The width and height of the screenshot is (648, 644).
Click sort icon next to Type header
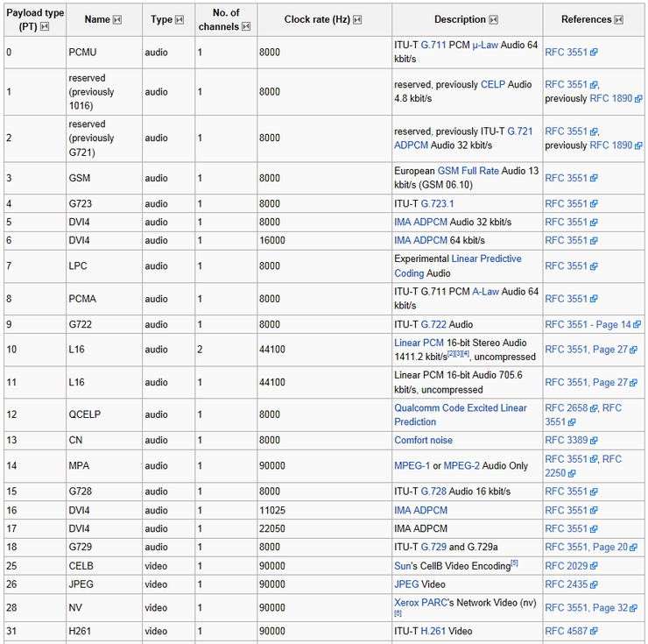tap(180, 19)
